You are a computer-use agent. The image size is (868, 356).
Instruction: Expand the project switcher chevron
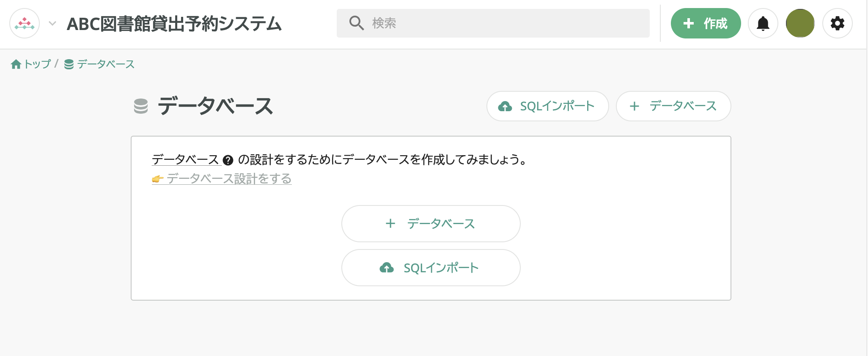tap(52, 24)
